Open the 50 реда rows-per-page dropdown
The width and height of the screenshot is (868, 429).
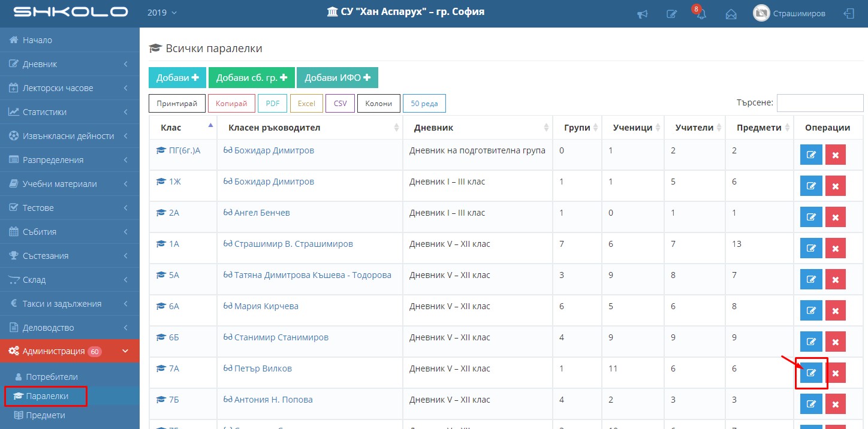click(424, 104)
